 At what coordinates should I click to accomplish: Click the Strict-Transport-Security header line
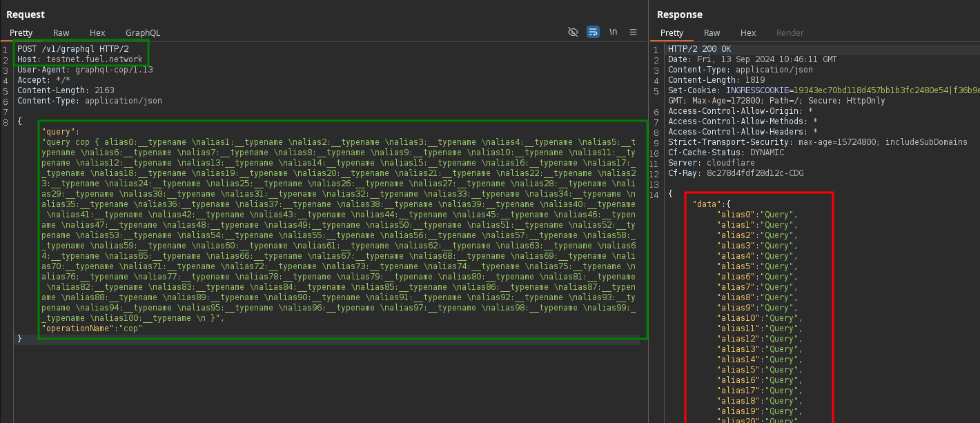pyautogui.click(x=818, y=142)
